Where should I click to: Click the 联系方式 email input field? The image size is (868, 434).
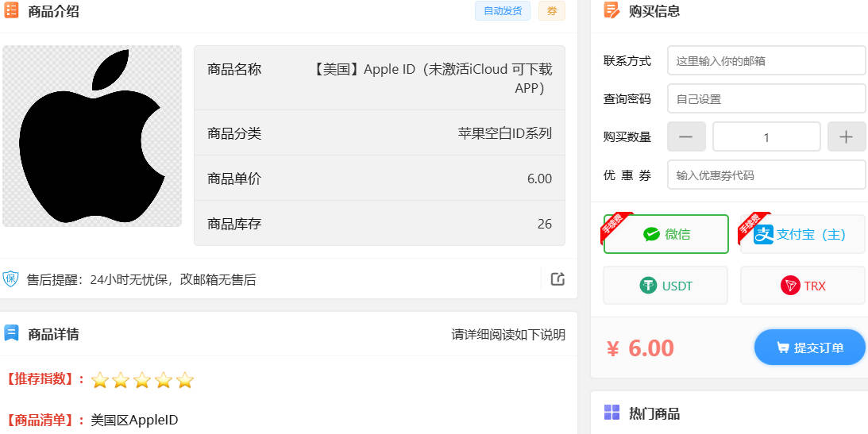[766, 60]
